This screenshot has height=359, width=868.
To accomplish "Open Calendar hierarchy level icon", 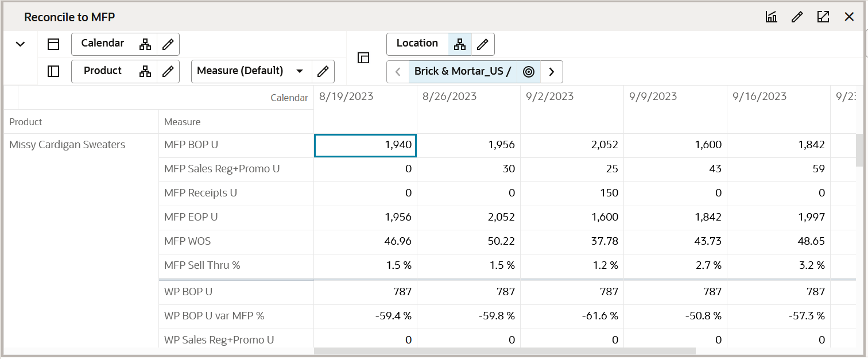I will pyautogui.click(x=145, y=44).
